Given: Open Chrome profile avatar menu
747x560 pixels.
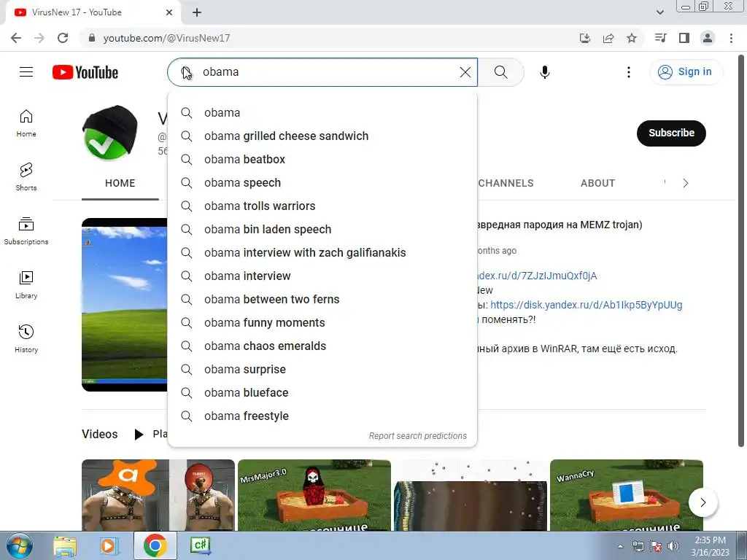Looking at the screenshot, I should pyautogui.click(x=708, y=38).
